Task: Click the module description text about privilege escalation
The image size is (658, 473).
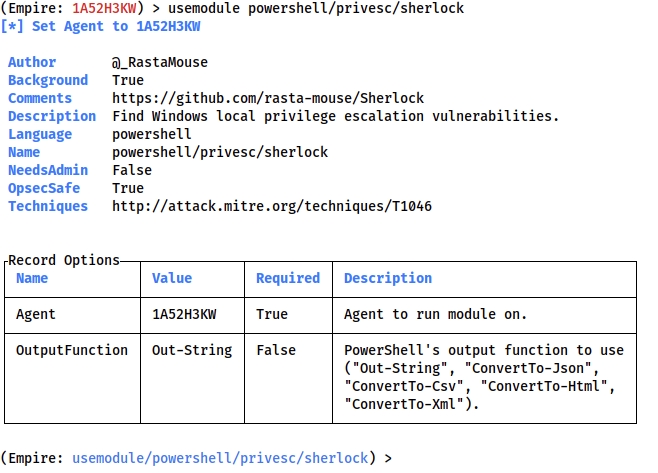Action: (x=335, y=116)
